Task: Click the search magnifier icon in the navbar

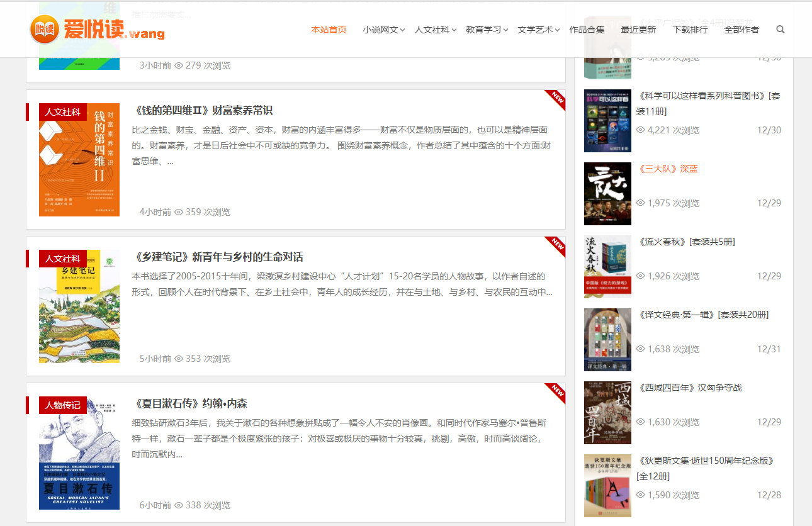Action: (x=781, y=30)
